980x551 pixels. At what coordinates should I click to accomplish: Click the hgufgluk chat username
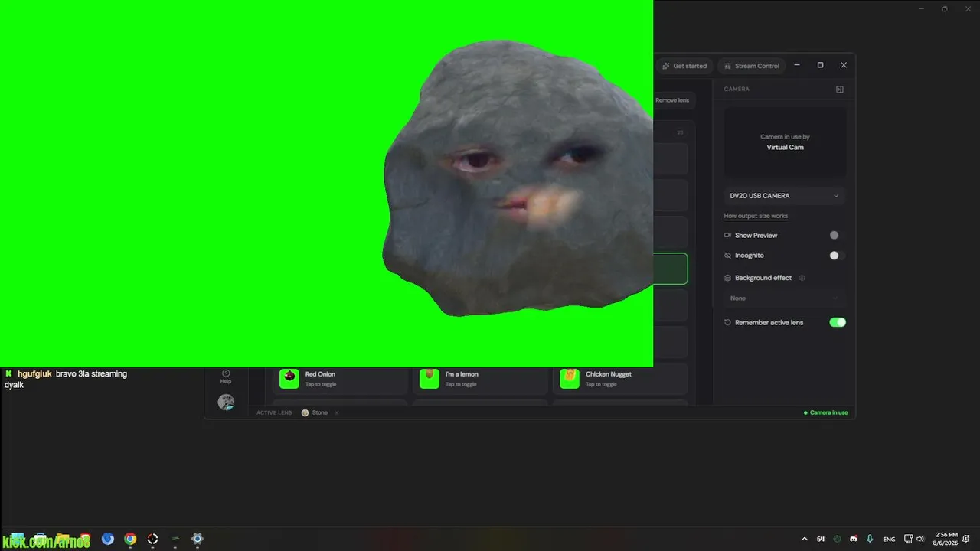tap(34, 374)
